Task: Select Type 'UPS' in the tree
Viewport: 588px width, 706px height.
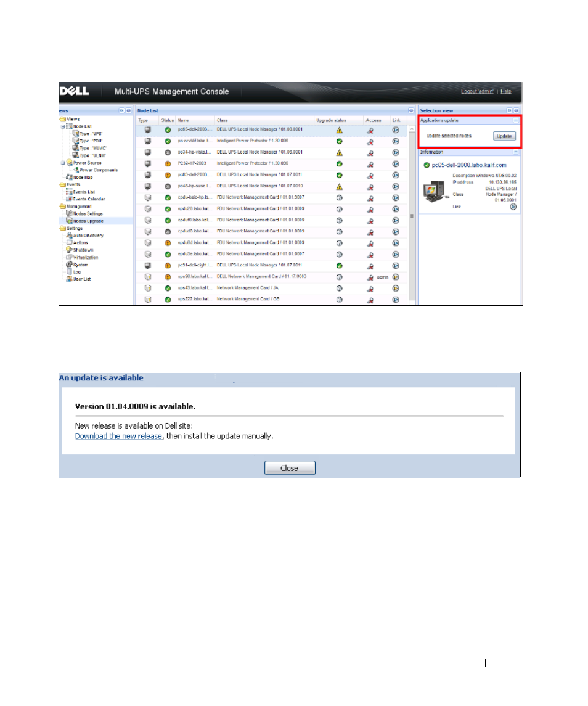Action: (x=91, y=134)
